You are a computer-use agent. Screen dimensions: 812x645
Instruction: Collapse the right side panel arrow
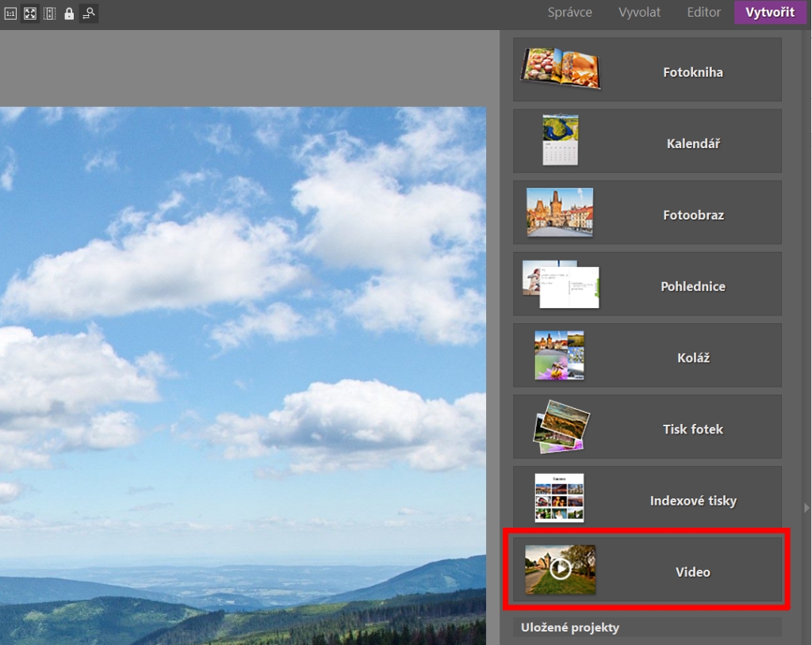807,507
